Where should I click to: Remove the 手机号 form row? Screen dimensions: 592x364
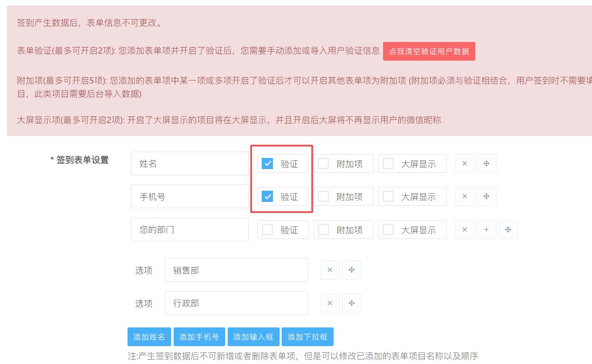tap(464, 197)
